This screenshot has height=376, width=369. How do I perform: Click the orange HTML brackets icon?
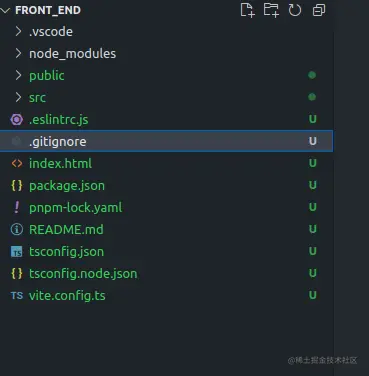click(x=17, y=163)
